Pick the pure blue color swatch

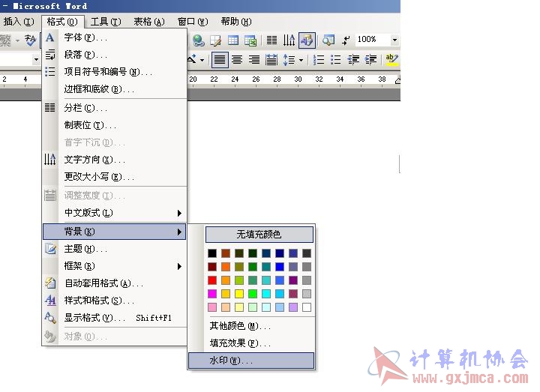280,267
